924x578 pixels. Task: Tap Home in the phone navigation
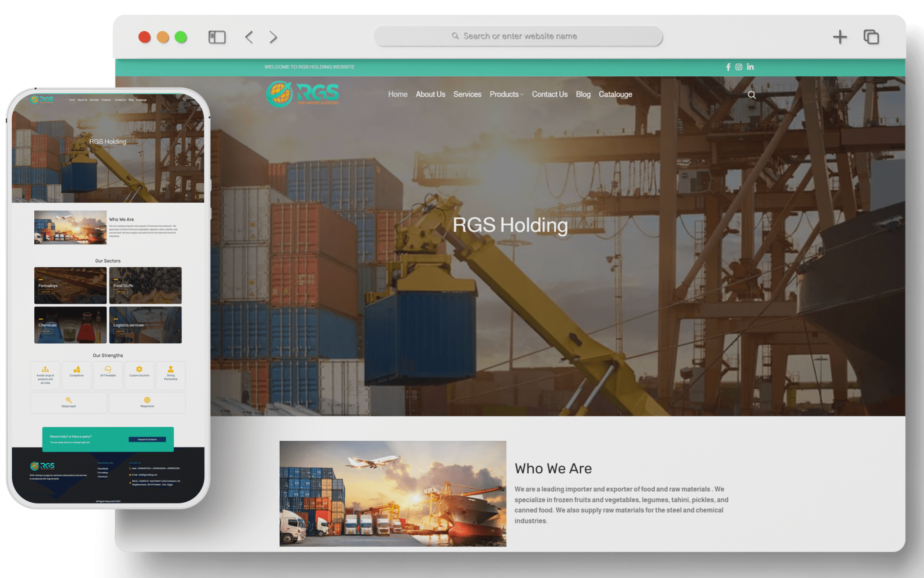coord(72,100)
